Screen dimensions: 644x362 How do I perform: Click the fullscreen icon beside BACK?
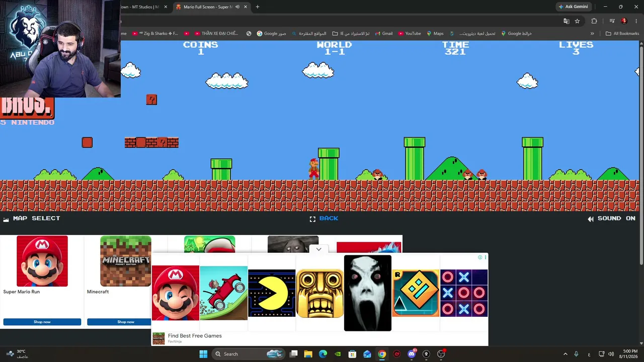point(312,219)
